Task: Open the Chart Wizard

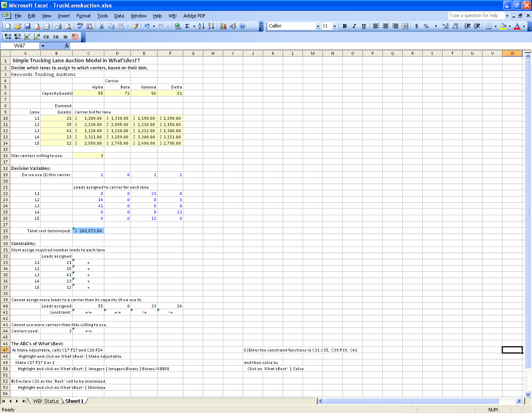Action: [x=223, y=26]
